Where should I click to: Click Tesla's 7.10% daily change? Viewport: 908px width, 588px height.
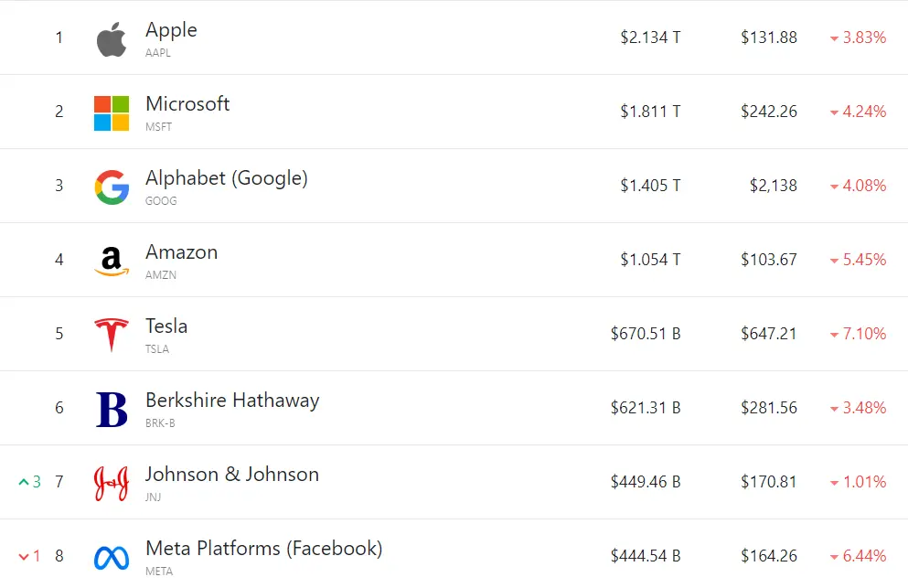[859, 334]
